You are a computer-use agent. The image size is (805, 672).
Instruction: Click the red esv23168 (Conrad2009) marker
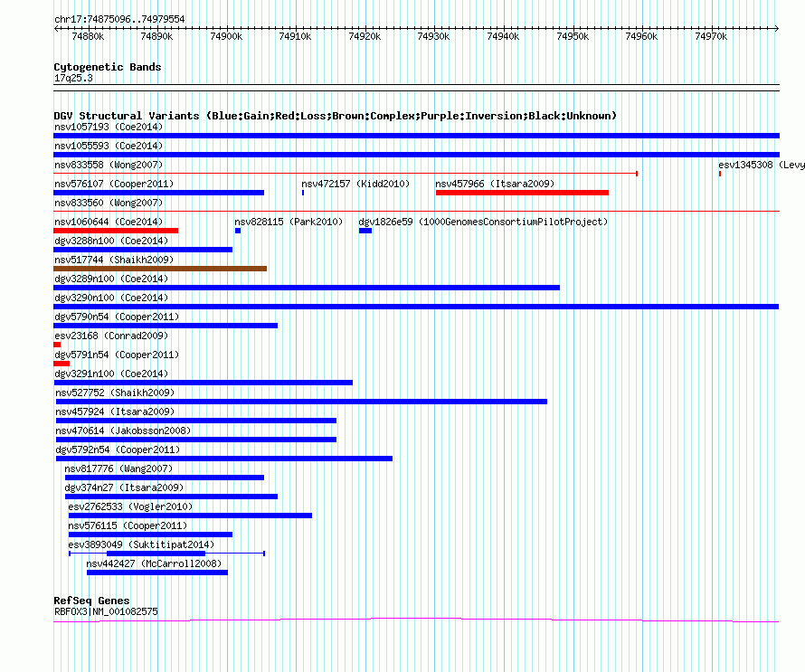pyautogui.click(x=57, y=345)
